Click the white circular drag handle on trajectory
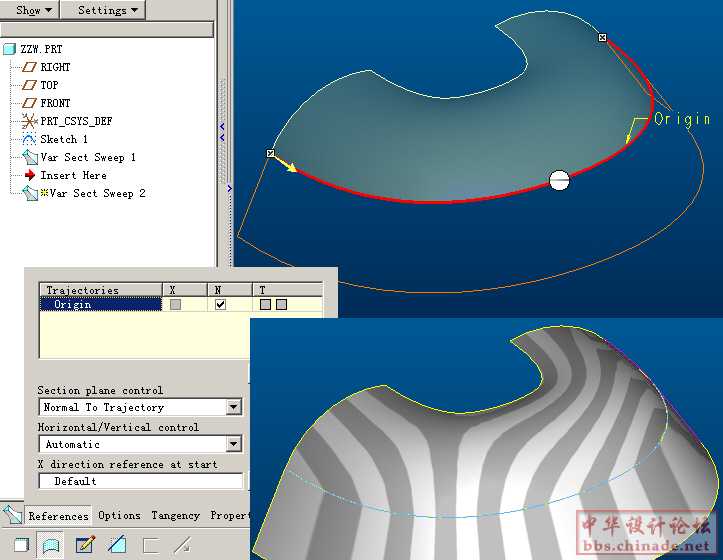The height and width of the screenshot is (560, 723). pos(560,180)
